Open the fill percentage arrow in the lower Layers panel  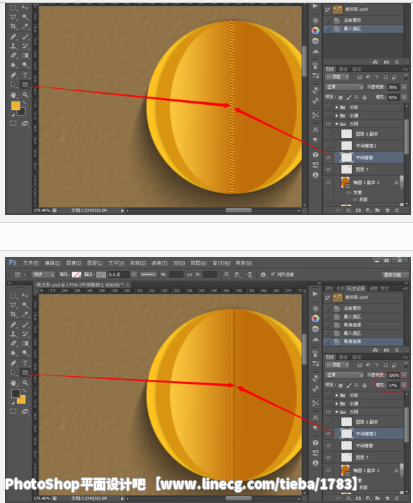click(404, 385)
